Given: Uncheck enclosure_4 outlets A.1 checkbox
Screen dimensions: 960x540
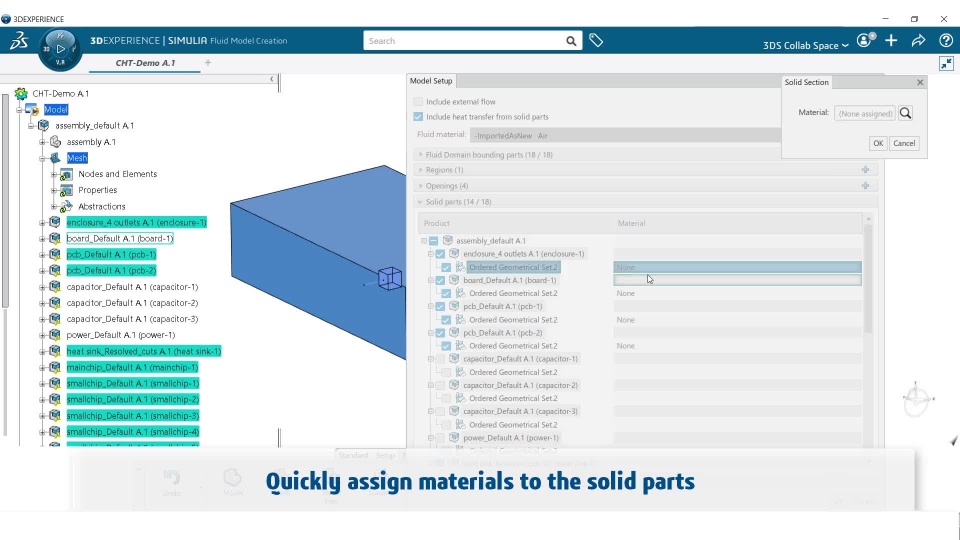Looking at the screenshot, I should [440, 253].
